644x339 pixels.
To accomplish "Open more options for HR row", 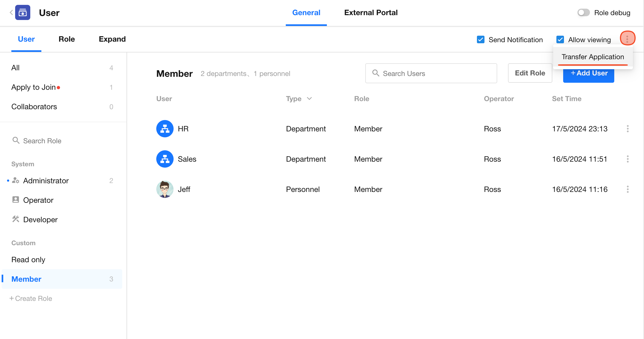I will 628,129.
